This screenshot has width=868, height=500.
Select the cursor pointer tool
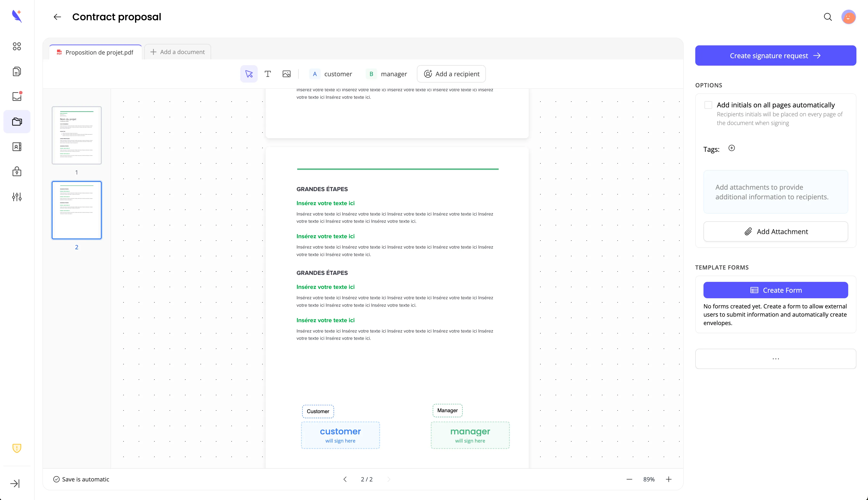[x=249, y=74]
